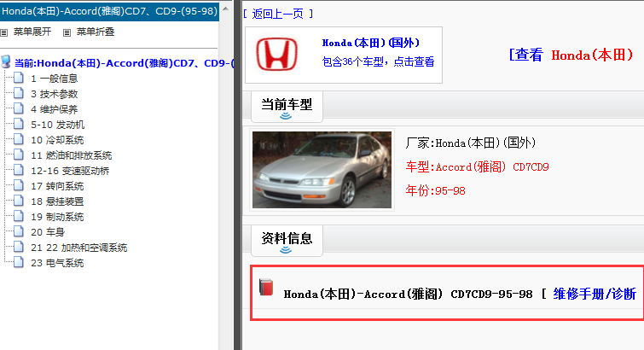Image resolution: width=644 pixels, height=350 pixels.
Task: Click the 车型:Accord(雅阁) CD7CD9 text
Action: tap(478, 167)
